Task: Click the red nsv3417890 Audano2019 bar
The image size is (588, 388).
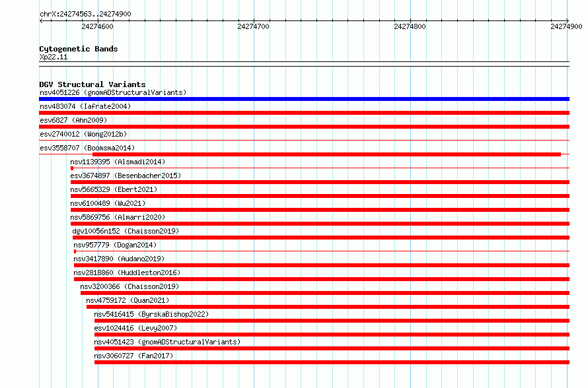Action: point(322,265)
